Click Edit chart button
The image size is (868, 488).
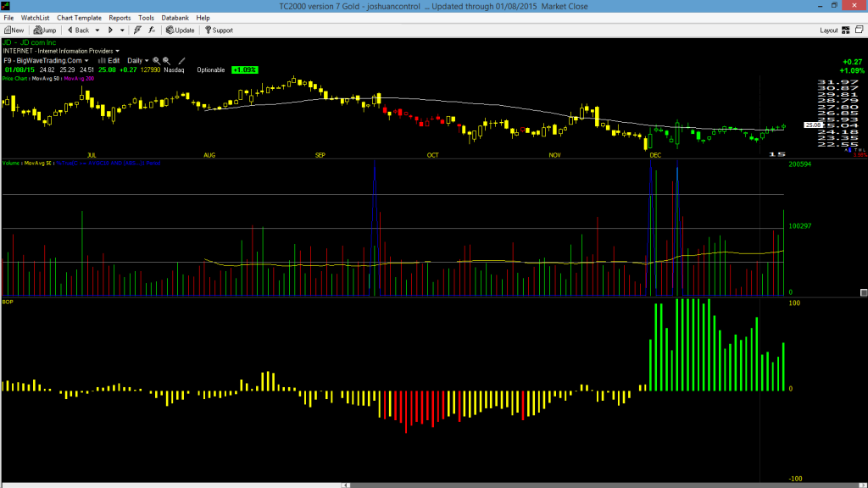click(x=109, y=61)
